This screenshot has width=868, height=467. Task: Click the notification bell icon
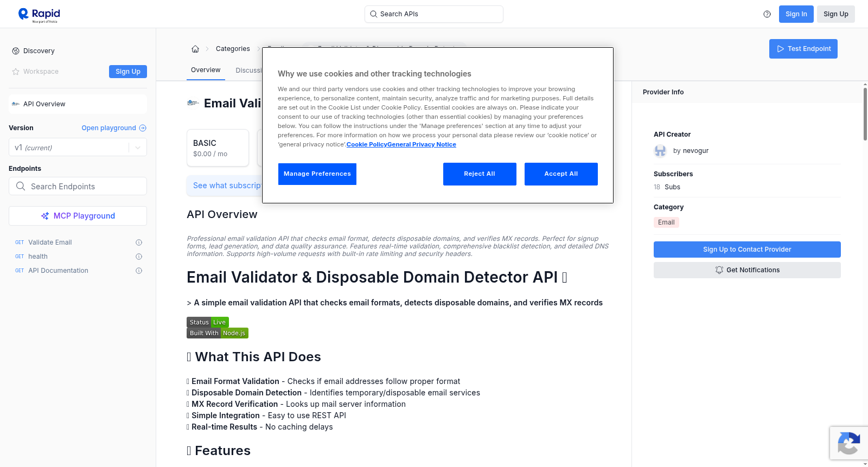pos(719,270)
